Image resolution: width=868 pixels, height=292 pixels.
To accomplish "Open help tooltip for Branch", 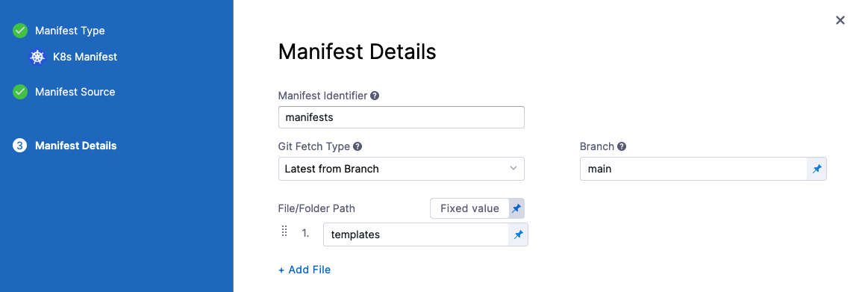I will tap(622, 147).
